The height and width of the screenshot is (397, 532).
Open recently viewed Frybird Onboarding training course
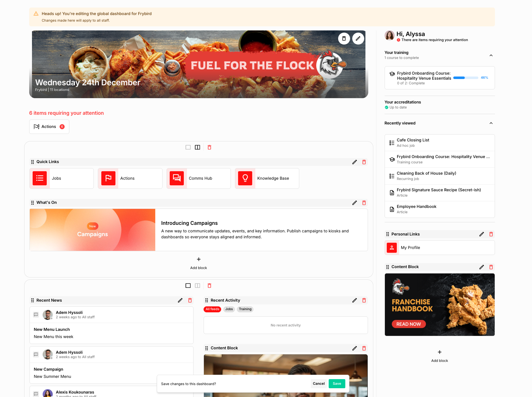point(439,159)
